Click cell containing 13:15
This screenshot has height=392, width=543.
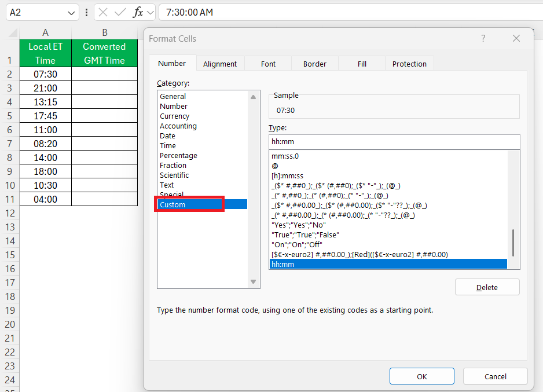tap(45, 102)
